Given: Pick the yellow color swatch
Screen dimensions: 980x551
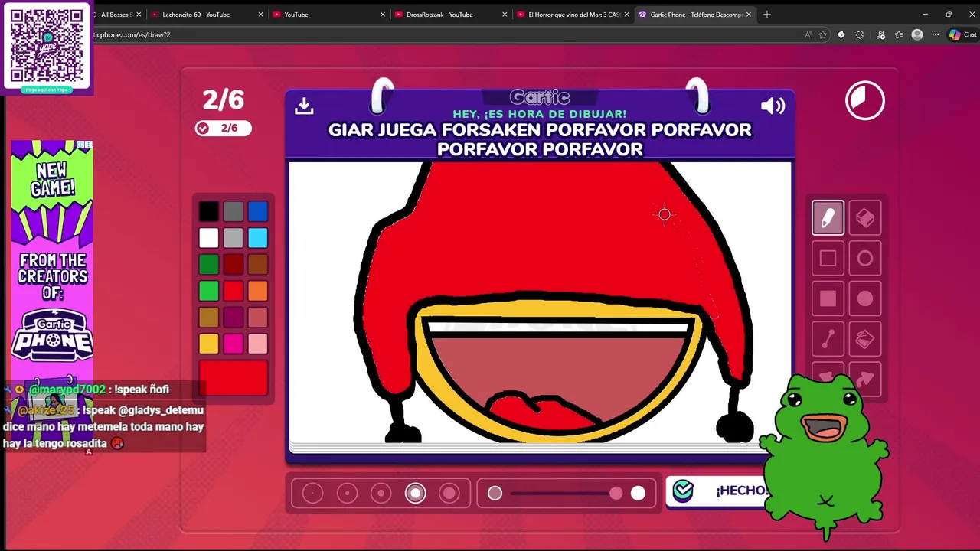Looking at the screenshot, I should 209,344.
